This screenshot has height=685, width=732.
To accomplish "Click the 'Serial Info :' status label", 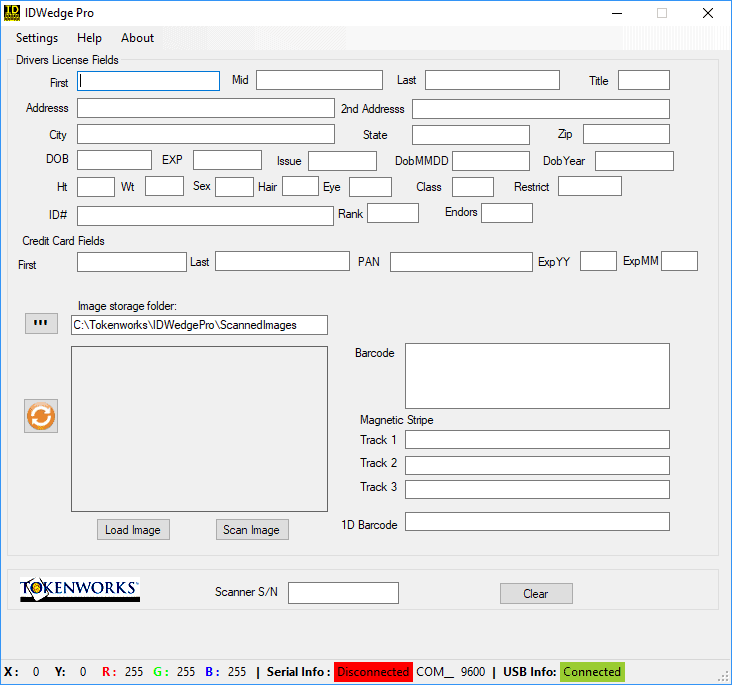I will click(299, 672).
